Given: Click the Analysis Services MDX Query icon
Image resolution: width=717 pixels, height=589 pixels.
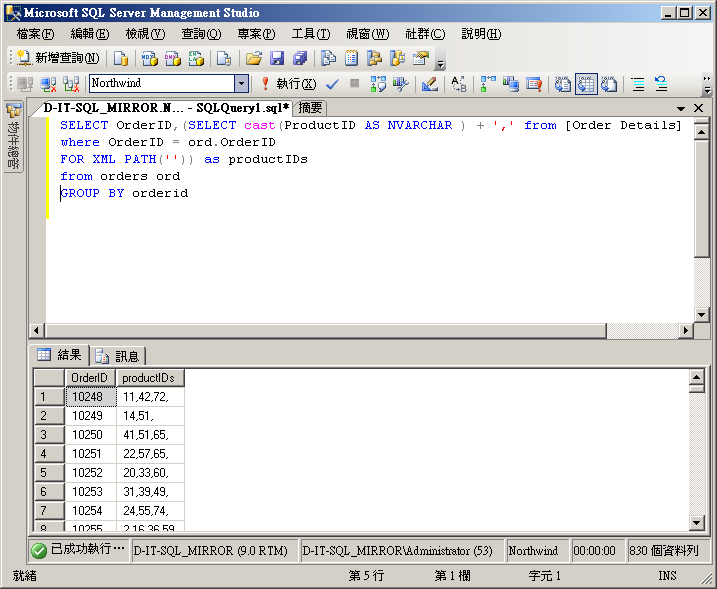Looking at the screenshot, I should coord(149,58).
